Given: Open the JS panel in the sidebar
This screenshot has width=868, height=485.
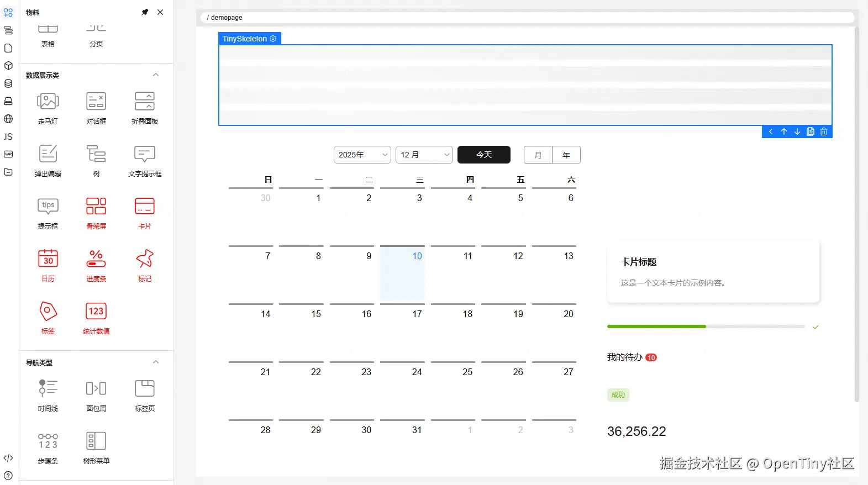Looking at the screenshot, I should (x=8, y=136).
